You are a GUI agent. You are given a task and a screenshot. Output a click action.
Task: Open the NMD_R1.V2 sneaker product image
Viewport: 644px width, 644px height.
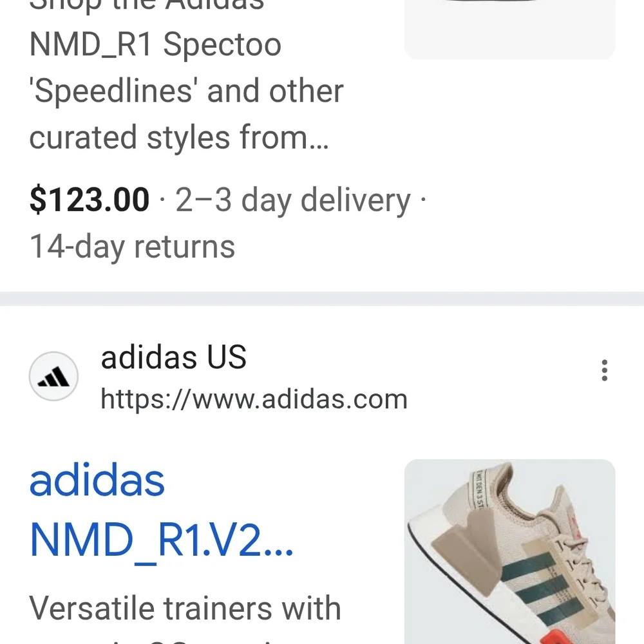[x=509, y=551]
